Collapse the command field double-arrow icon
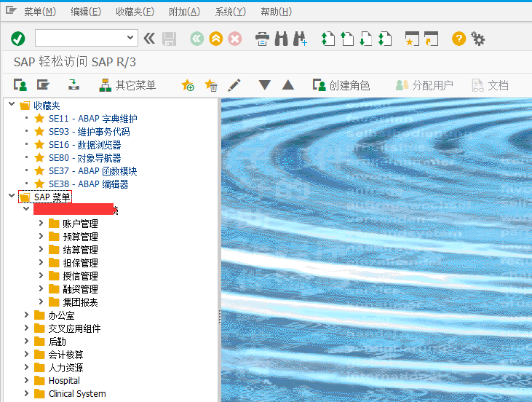532x402 pixels. 149,39
